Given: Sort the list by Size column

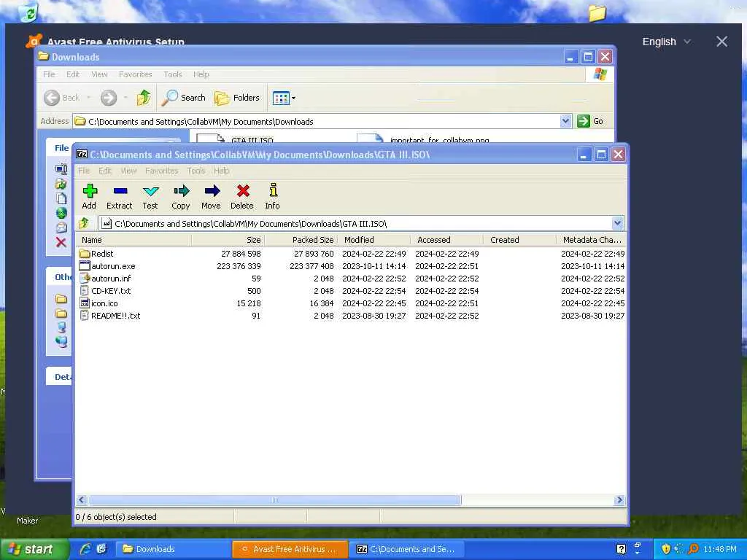Looking at the screenshot, I should [228, 239].
